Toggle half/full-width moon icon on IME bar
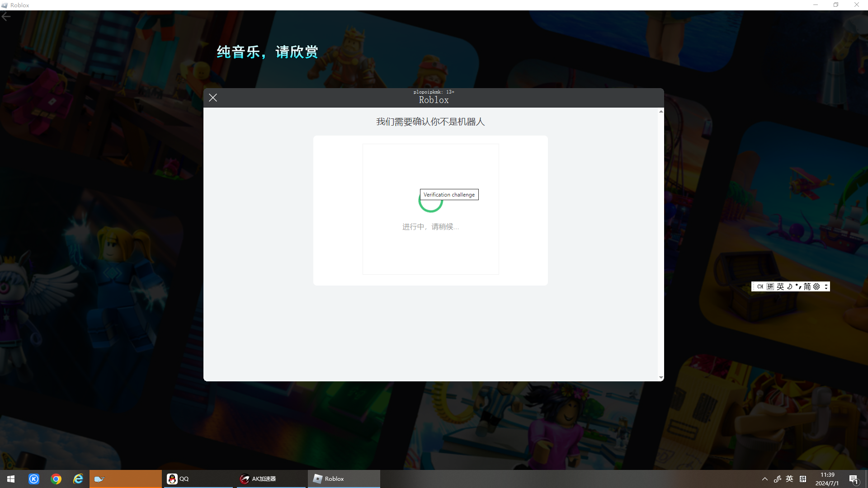The height and width of the screenshot is (488, 868). click(790, 286)
